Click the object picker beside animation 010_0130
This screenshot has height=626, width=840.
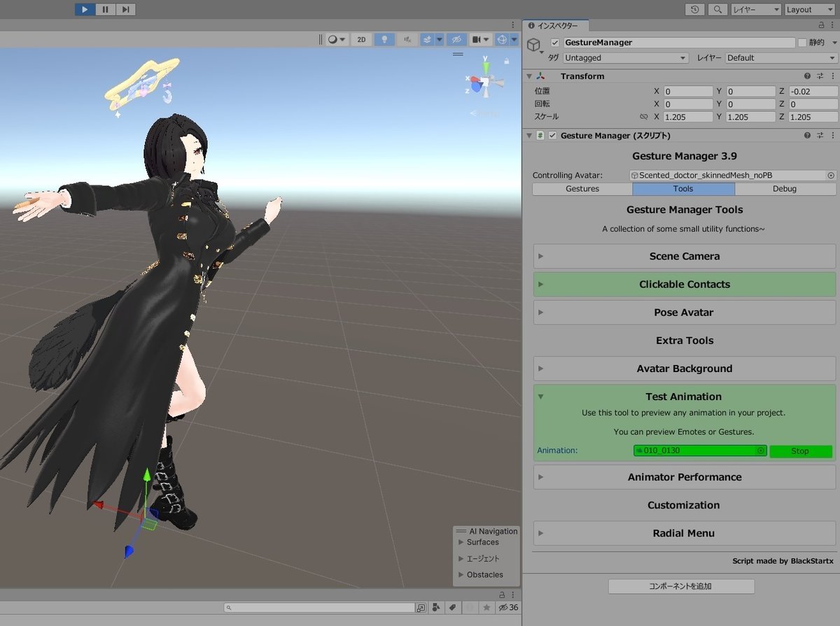coord(760,450)
